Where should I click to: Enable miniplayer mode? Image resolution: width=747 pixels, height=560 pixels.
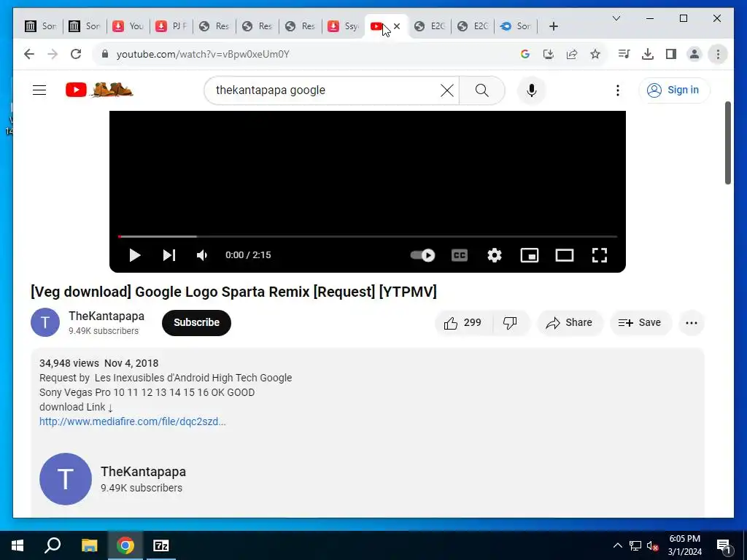tap(530, 255)
